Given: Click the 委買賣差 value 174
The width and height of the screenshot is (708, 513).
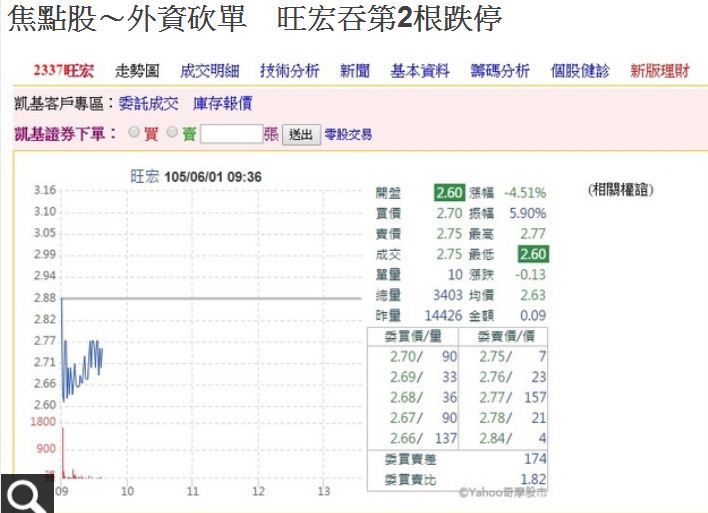Looking at the screenshot, I should tap(535, 459).
